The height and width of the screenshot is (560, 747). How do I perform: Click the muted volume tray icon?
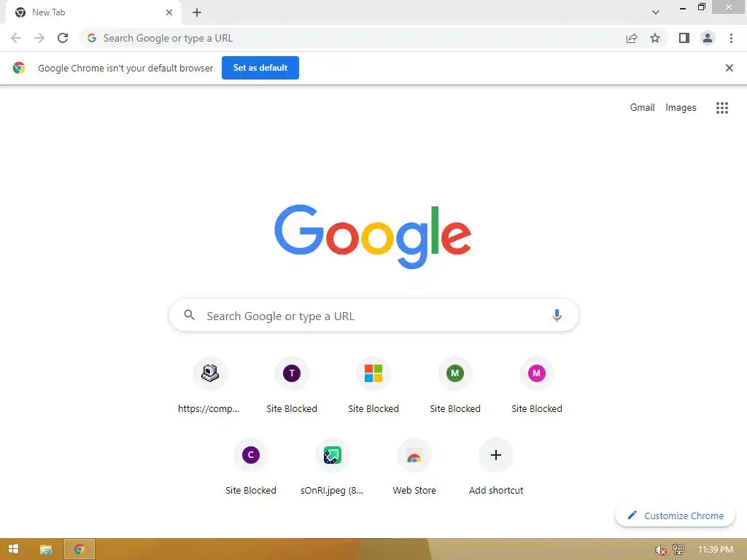tap(660, 550)
